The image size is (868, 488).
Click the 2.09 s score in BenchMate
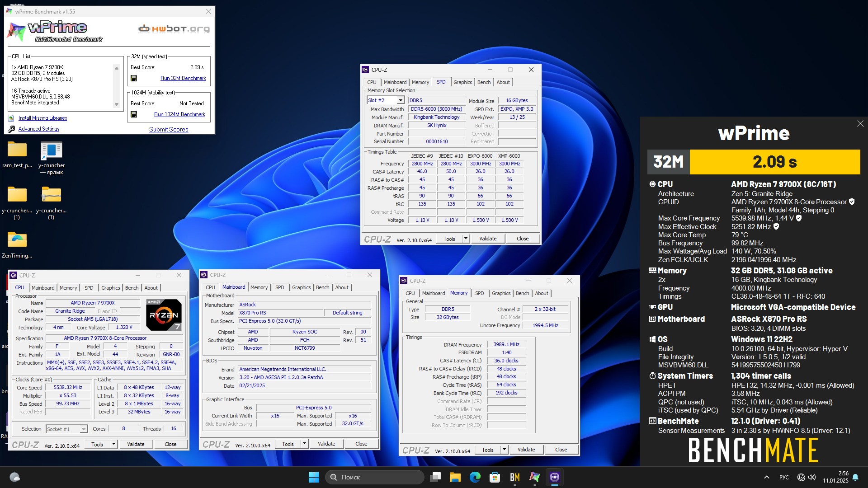point(774,162)
